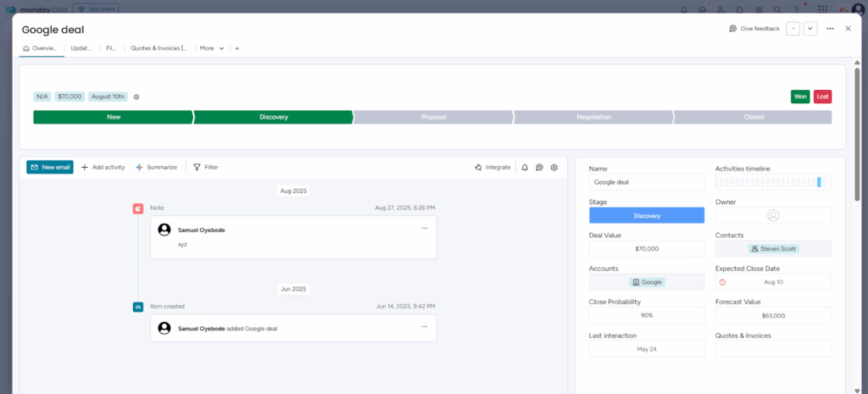Open the Expected Close Date Aug 10 picker
The width and height of the screenshot is (868, 394).
773,282
